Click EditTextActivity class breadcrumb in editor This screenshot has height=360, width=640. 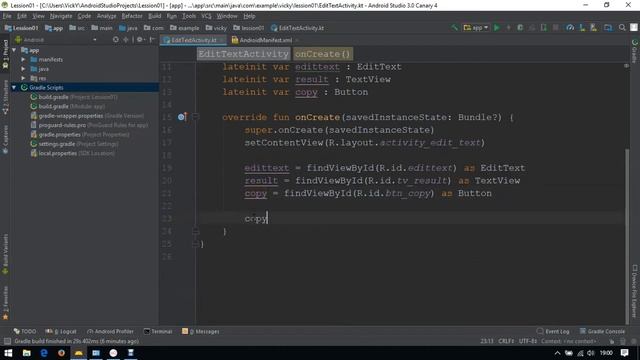pyautogui.click(x=243, y=54)
